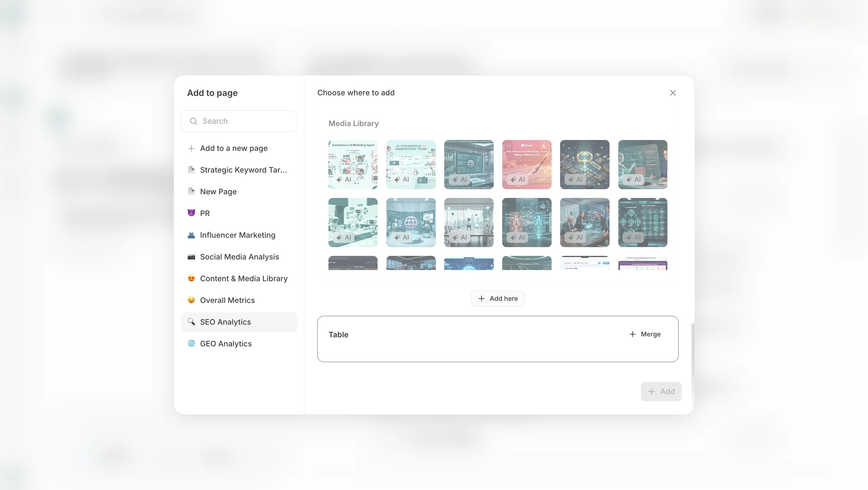The width and height of the screenshot is (868, 490).
Task: Open Autonomous AI Marketing Team thumbnail
Action: [411, 164]
